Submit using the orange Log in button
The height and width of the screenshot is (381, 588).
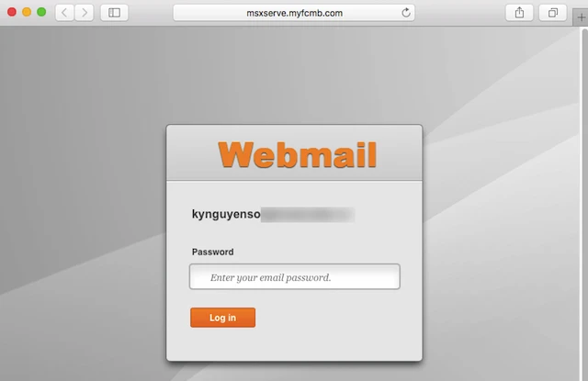coord(222,318)
